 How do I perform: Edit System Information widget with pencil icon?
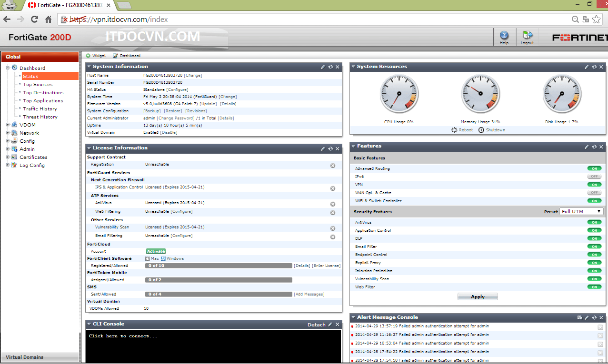323,67
